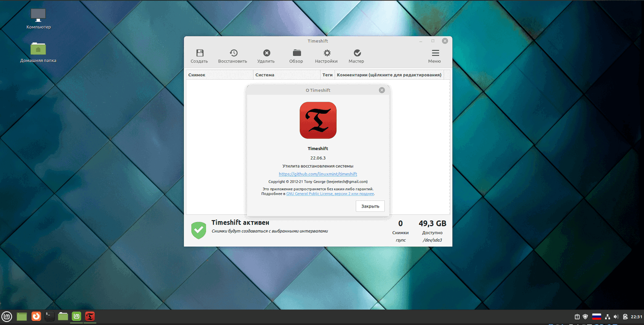Minimize the Timeshift main window
This screenshot has width=644, height=325.
(x=420, y=41)
